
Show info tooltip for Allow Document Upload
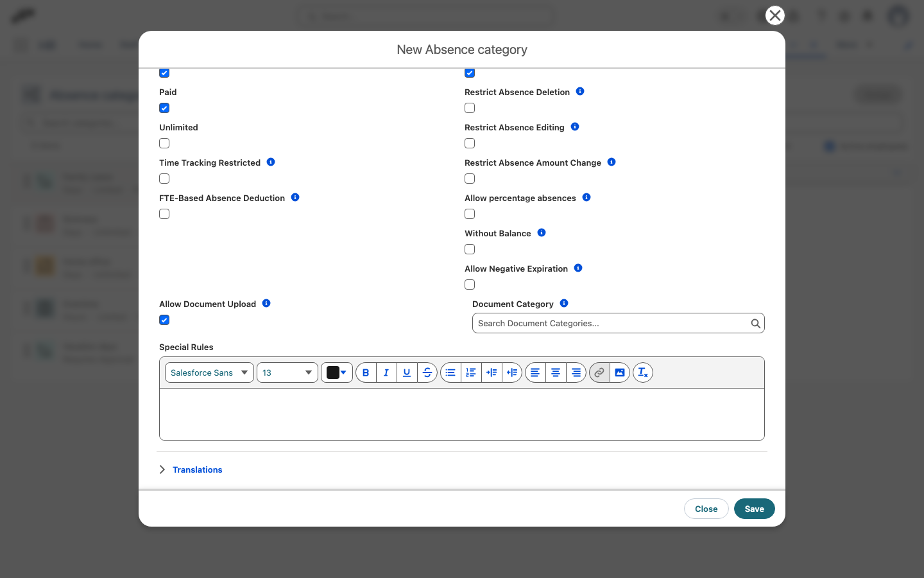266,303
